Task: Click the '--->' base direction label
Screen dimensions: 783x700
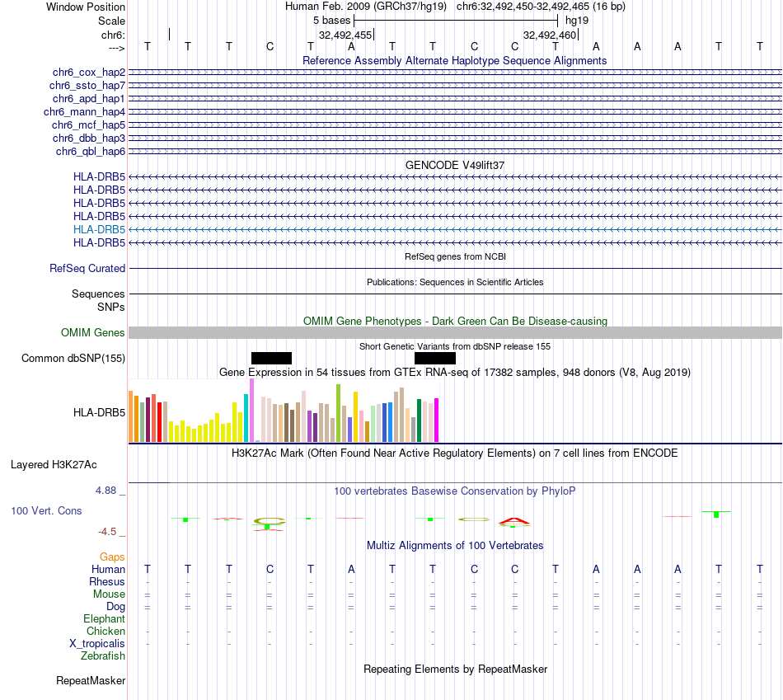Action: [116, 48]
